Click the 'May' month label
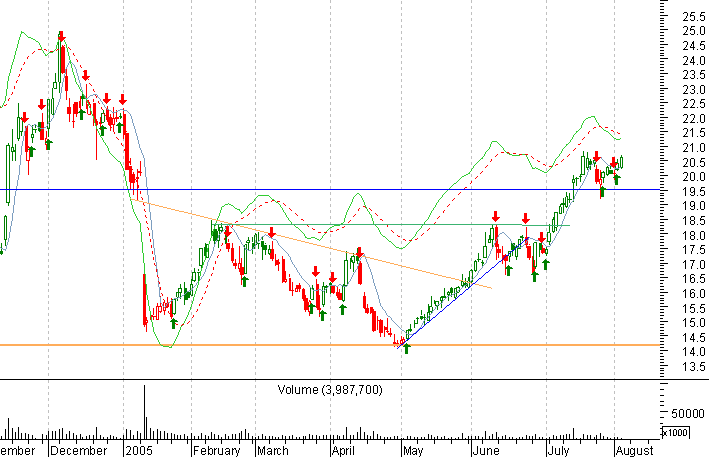709x457 pixels. [x=413, y=451]
